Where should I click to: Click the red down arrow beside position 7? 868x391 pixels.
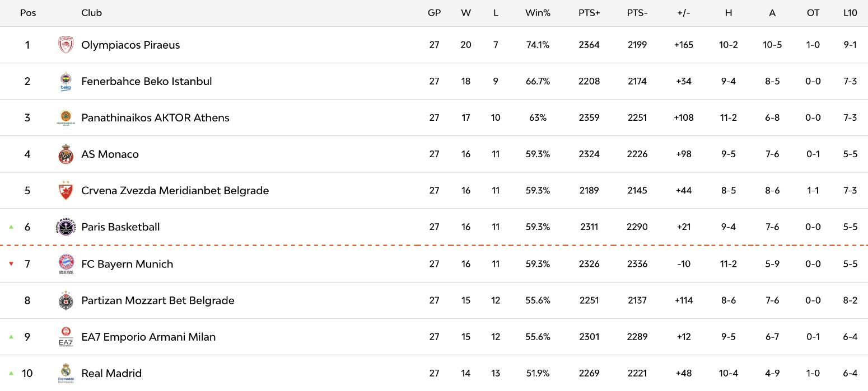point(11,264)
